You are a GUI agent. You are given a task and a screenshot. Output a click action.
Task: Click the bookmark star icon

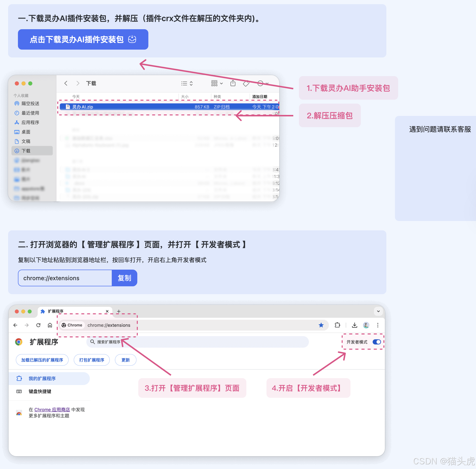pyautogui.click(x=321, y=325)
